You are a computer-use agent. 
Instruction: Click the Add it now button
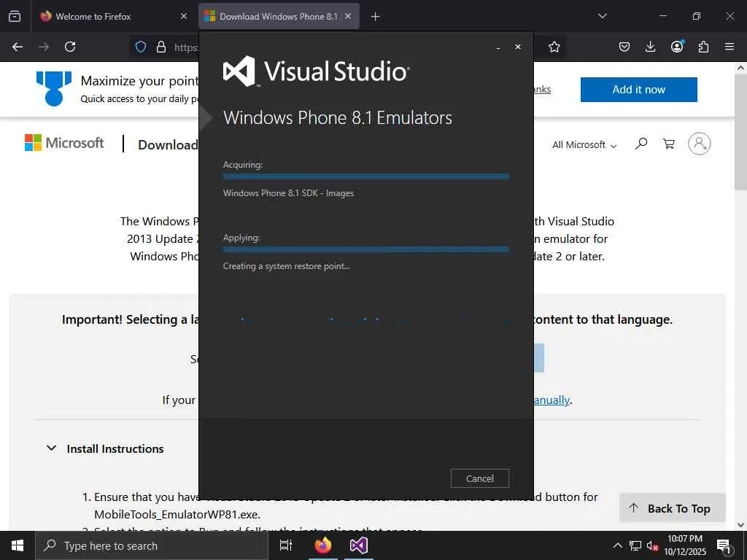[x=638, y=90]
